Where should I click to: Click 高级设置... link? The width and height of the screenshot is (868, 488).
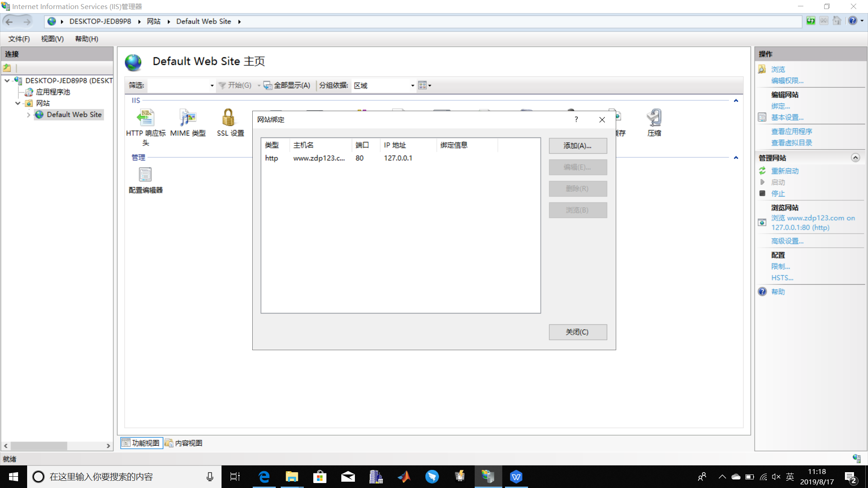coord(787,241)
